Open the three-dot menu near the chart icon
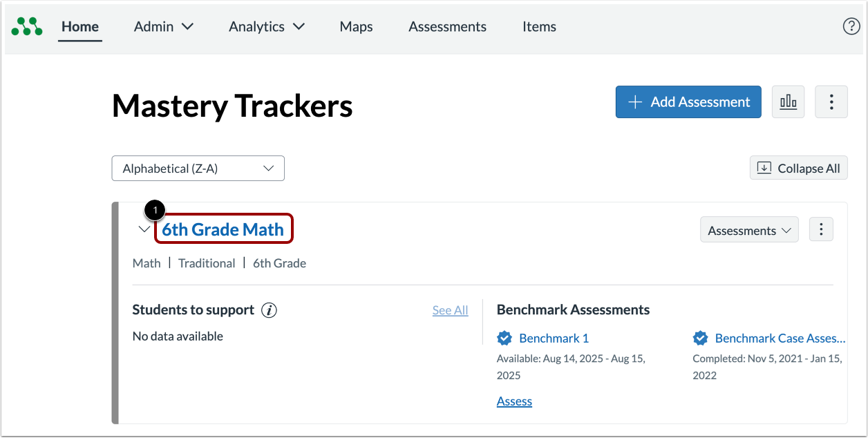 tap(831, 102)
